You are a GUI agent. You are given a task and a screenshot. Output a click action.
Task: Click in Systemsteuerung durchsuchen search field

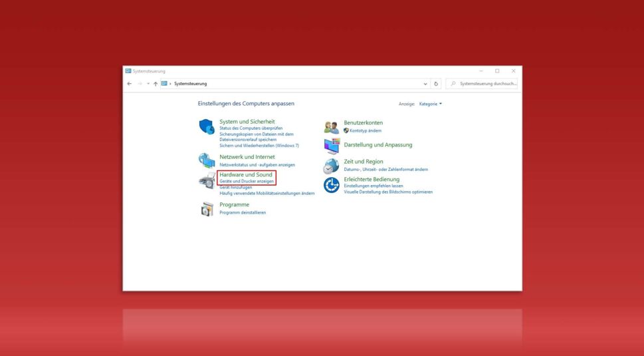[x=481, y=84]
